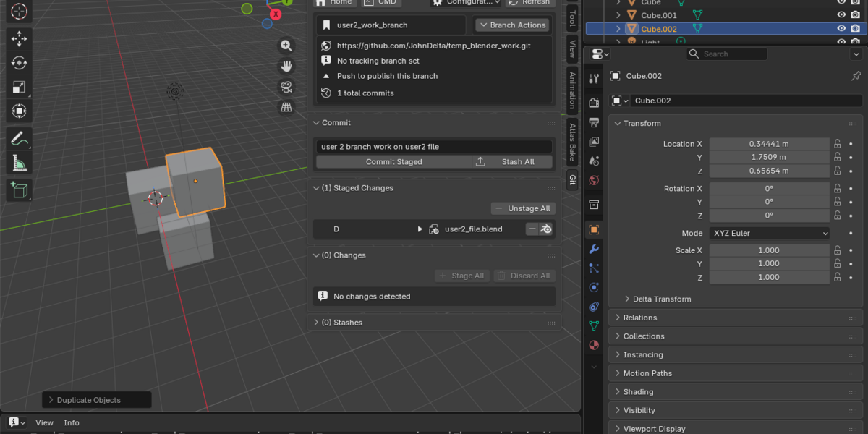Image resolution: width=868 pixels, height=434 pixels.
Task: Click the viewport zoom magnifier icon
Action: (286, 46)
